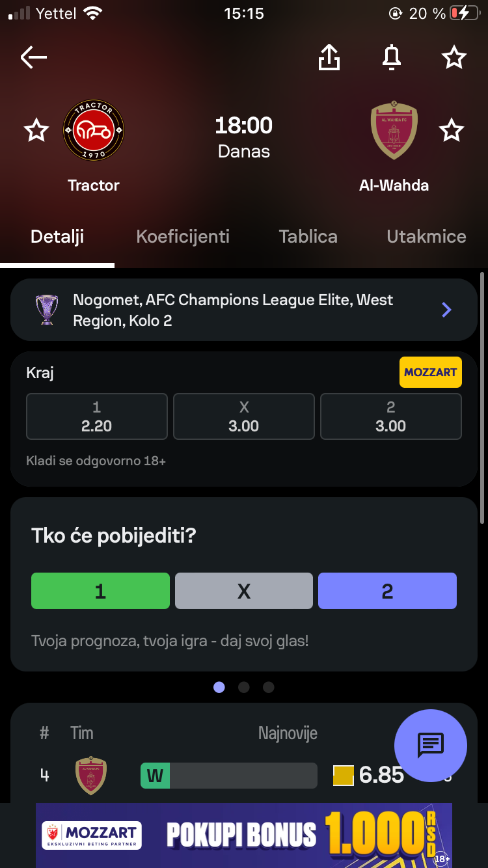The image size is (488, 868).
Task: Open the Tablica tab
Action: click(308, 236)
